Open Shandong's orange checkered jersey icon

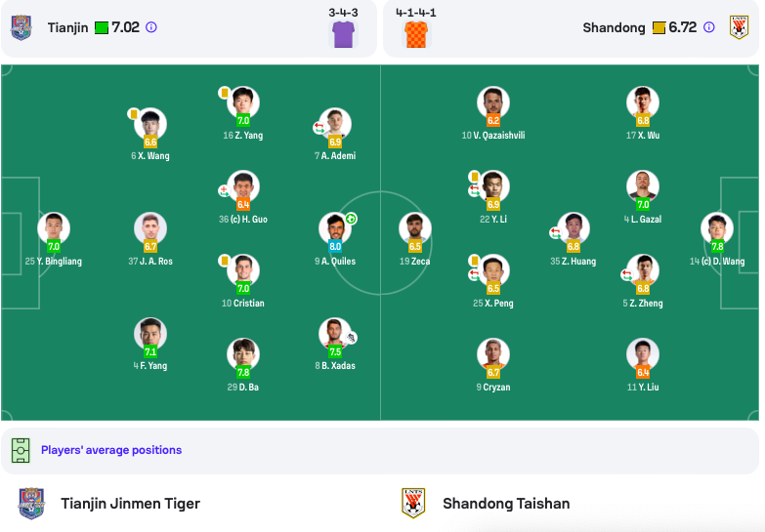pos(416,34)
